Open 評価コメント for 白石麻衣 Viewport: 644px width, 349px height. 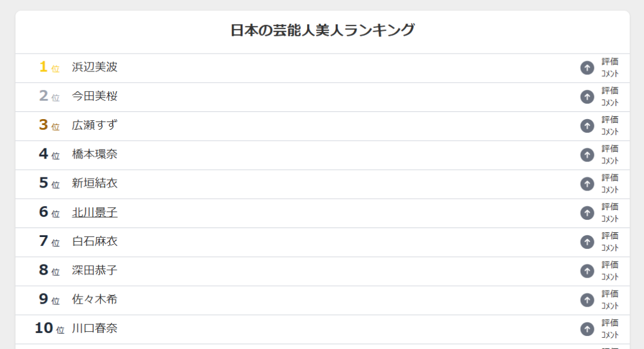(610, 242)
